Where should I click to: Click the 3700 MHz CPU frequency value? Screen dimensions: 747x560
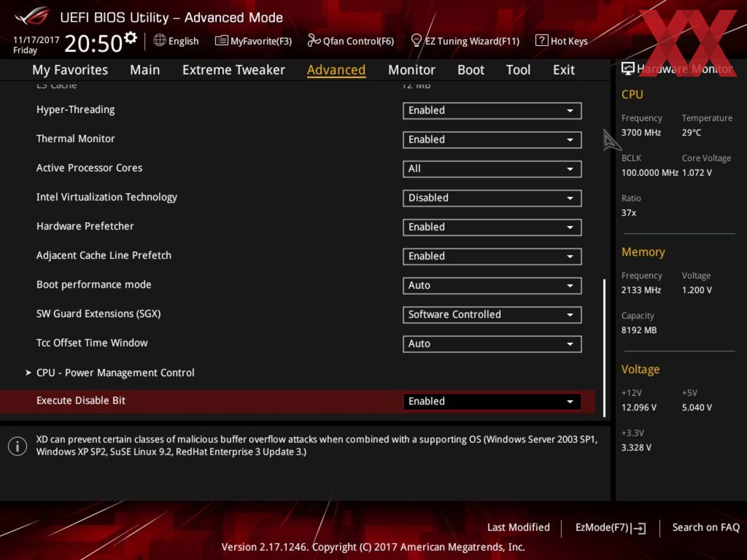[641, 132]
